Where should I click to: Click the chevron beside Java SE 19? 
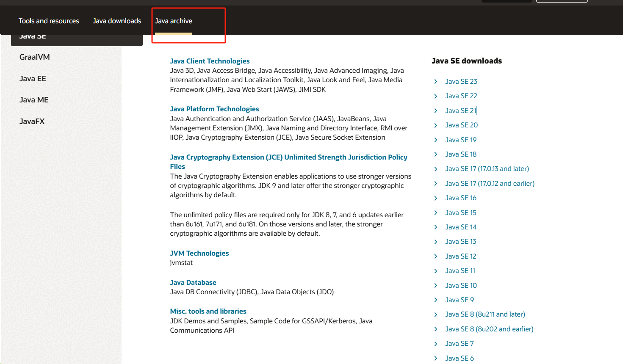(x=436, y=140)
